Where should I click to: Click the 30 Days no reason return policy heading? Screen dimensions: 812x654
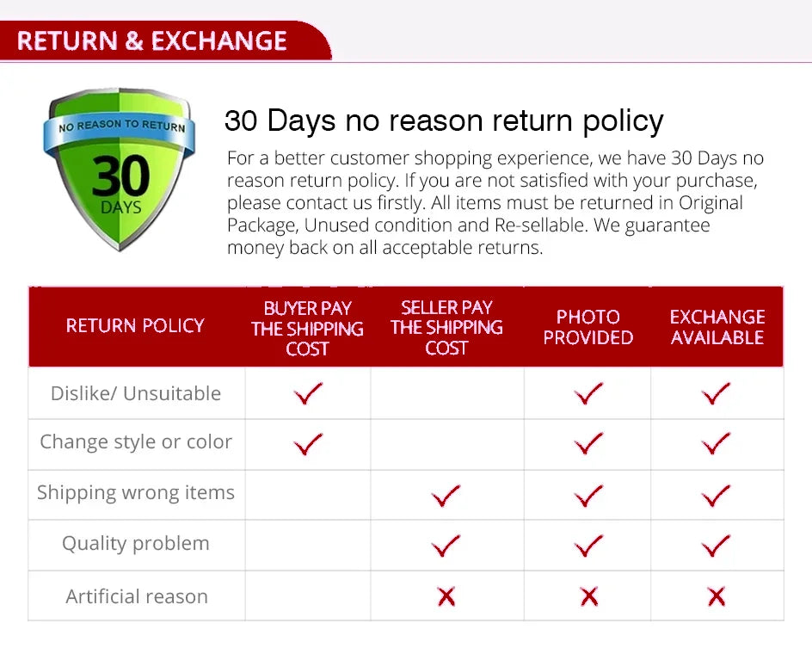click(x=444, y=120)
